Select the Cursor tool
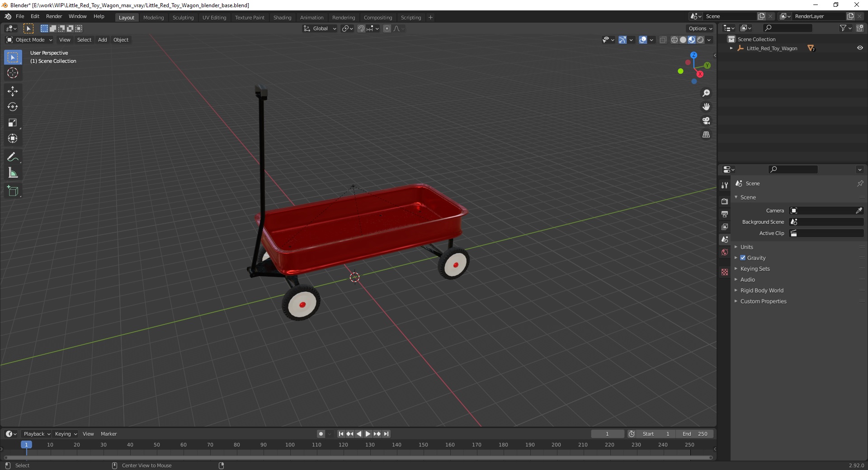Screen dimensions: 868x470 [13, 73]
